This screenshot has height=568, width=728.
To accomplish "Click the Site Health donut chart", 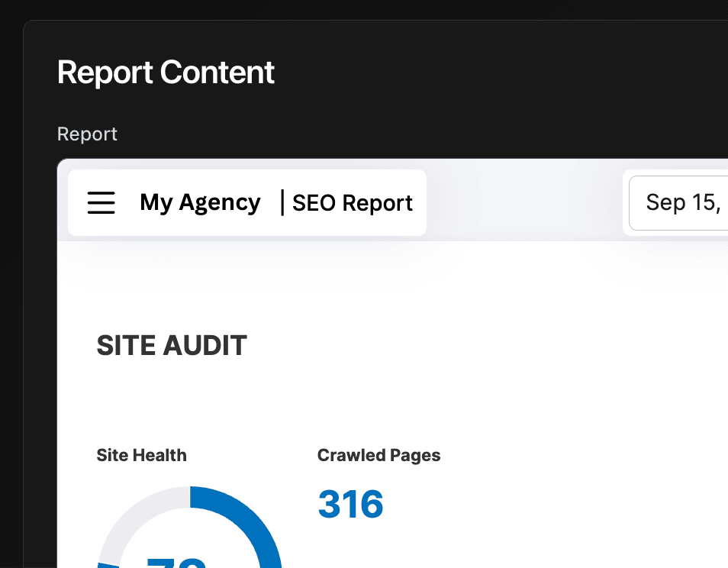I will [x=189, y=527].
